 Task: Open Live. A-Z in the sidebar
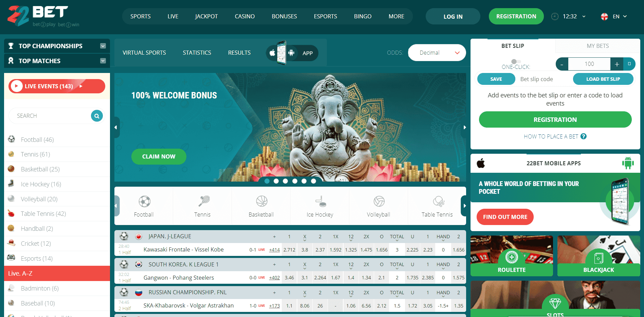(57, 273)
